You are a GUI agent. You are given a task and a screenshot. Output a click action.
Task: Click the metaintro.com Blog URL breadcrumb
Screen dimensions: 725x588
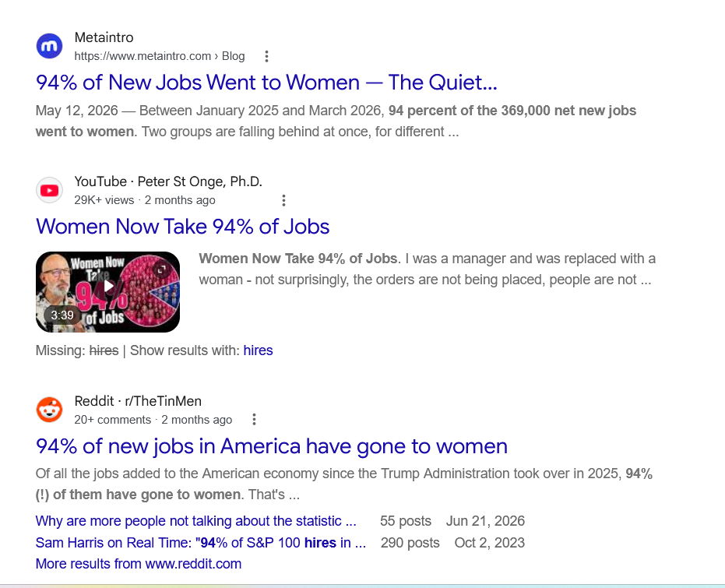tap(160, 56)
